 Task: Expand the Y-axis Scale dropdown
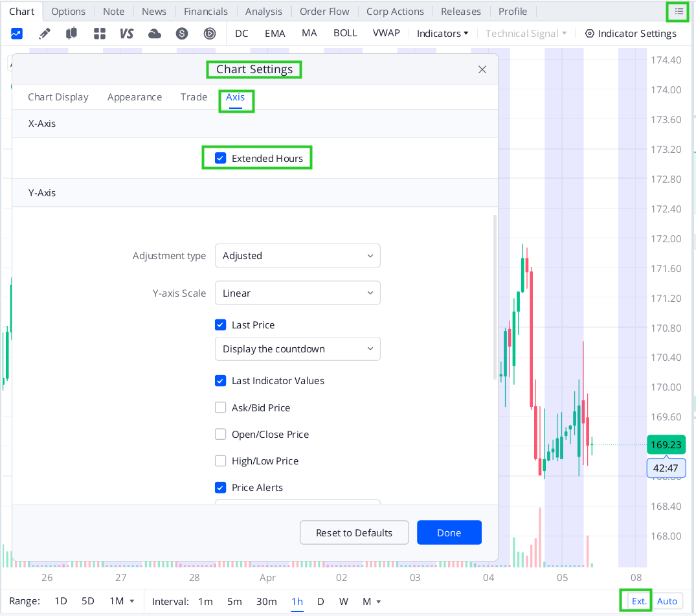click(297, 293)
